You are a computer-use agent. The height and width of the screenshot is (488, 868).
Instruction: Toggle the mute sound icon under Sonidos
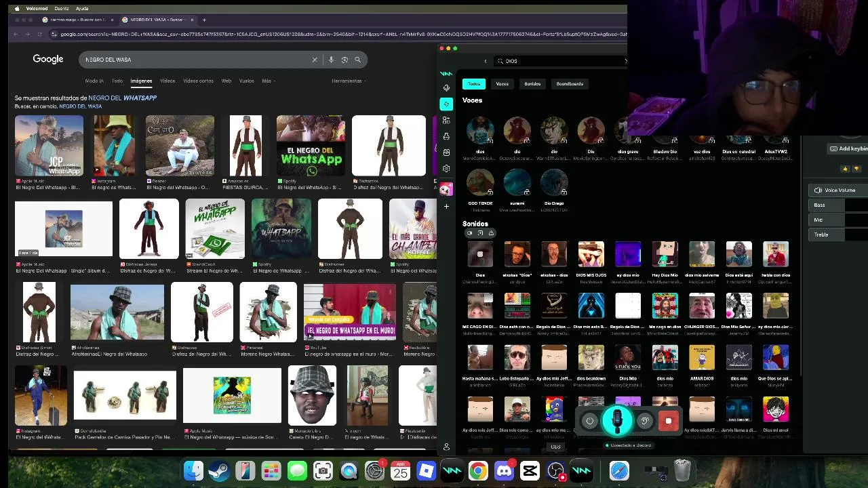click(x=469, y=233)
